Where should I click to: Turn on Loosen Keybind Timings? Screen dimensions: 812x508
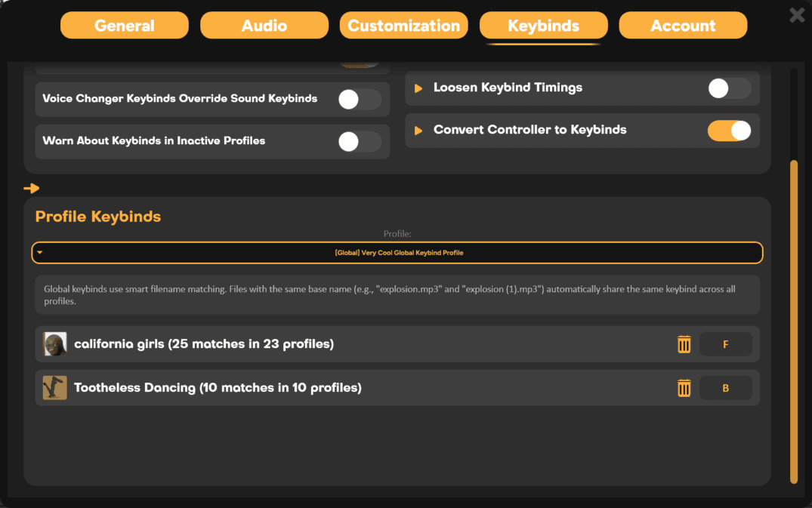[x=728, y=88]
